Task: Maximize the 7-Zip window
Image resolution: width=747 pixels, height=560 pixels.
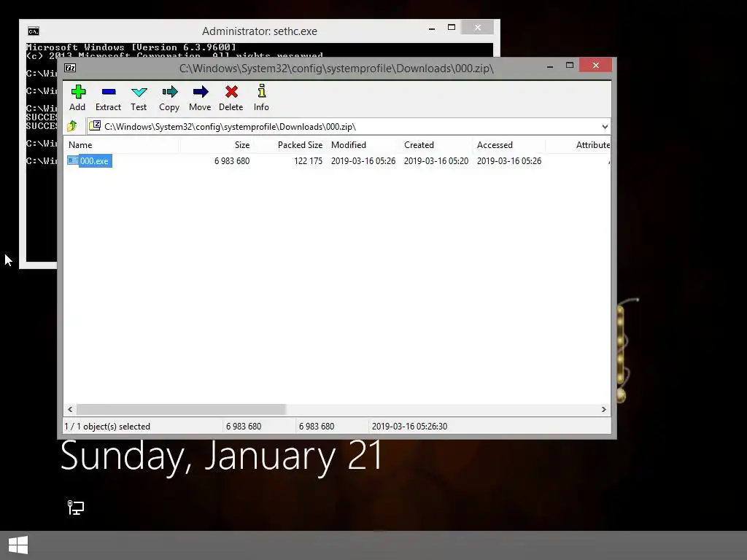Action: pos(570,65)
